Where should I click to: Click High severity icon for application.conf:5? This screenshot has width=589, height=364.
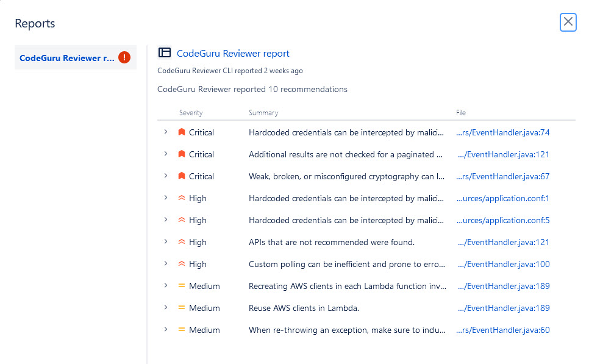pos(182,219)
